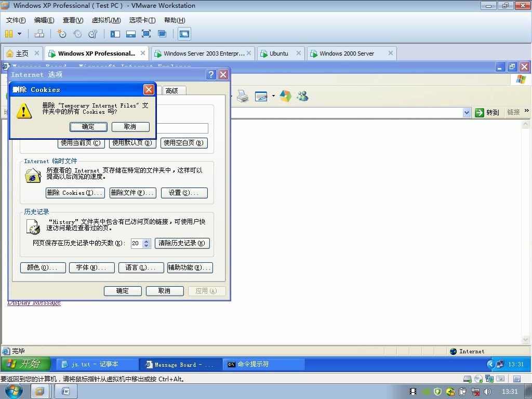Pause the virtual machine from the VMware toolbar
This screenshot has width=532, height=399.
[x=9, y=34]
